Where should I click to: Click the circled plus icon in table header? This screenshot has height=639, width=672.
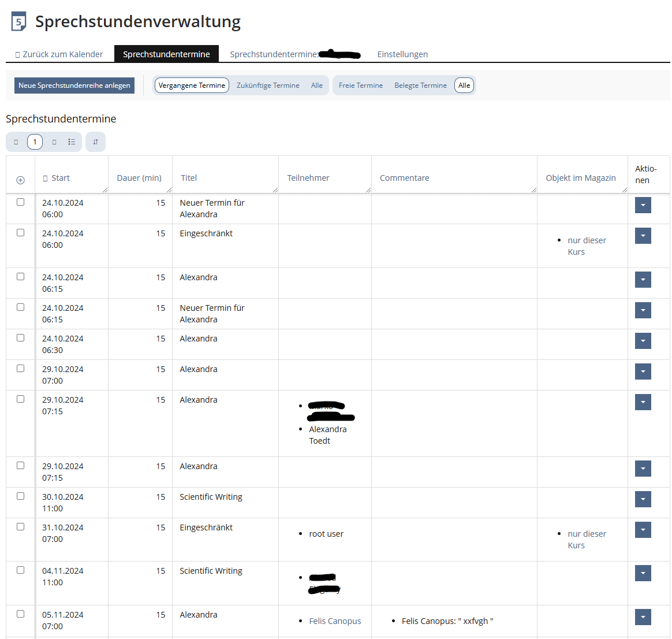pyautogui.click(x=20, y=180)
